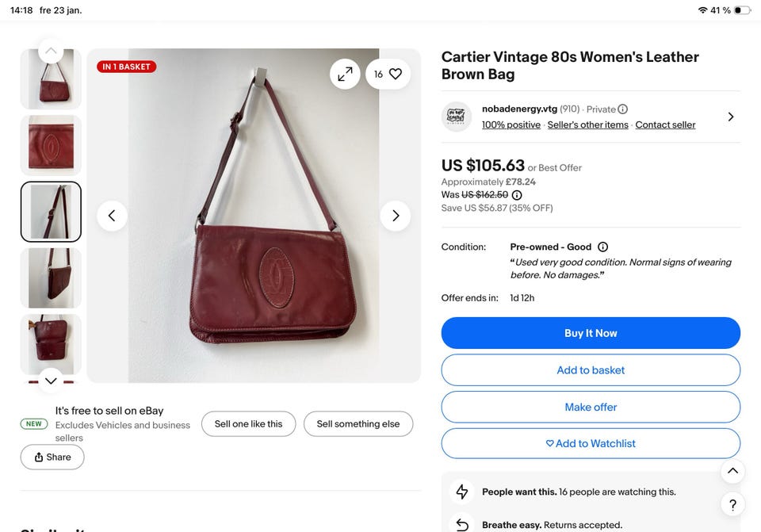Open seller details with right chevron
761x532 pixels.
730,117
